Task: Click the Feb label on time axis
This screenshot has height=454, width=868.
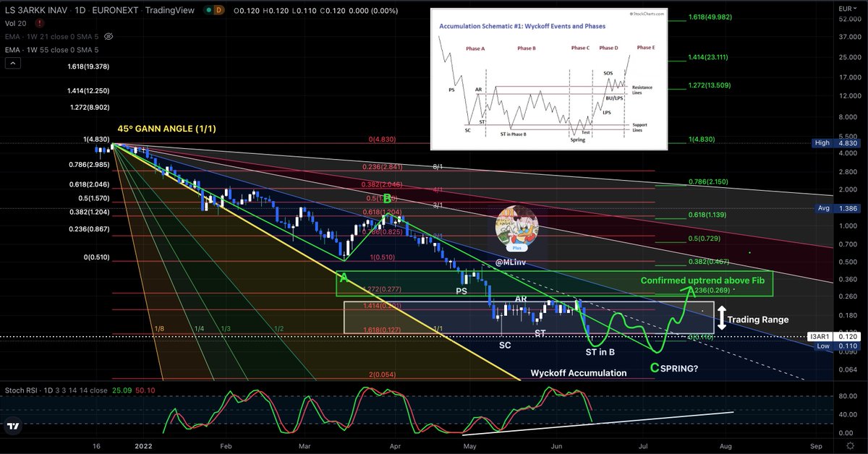Action: tap(226, 446)
